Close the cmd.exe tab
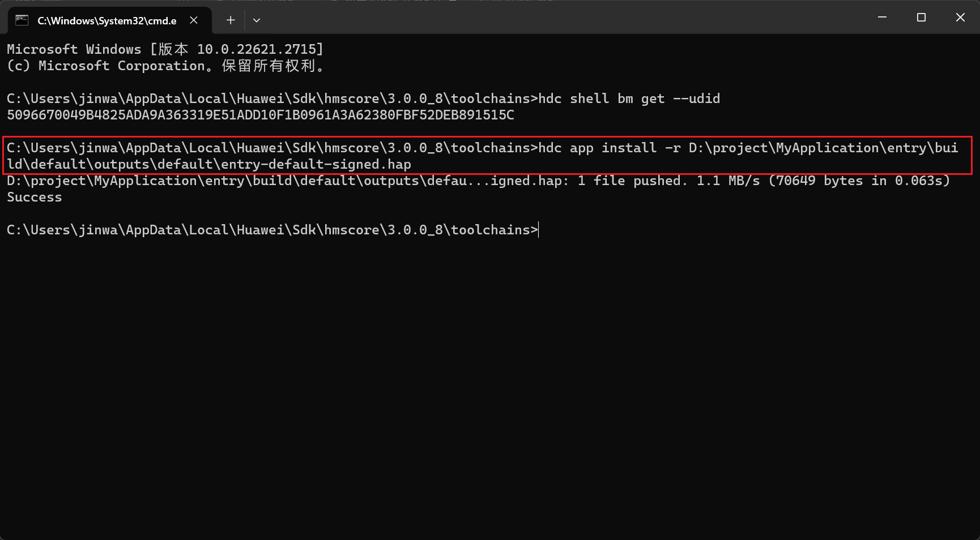Viewport: 980px width, 540px height. [194, 20]
